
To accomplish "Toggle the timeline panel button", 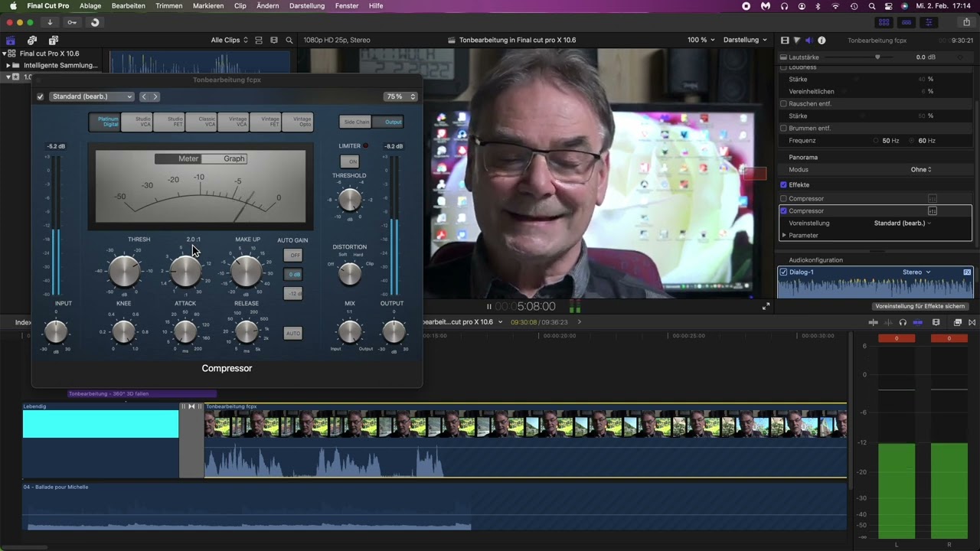I will coord(906,22).
